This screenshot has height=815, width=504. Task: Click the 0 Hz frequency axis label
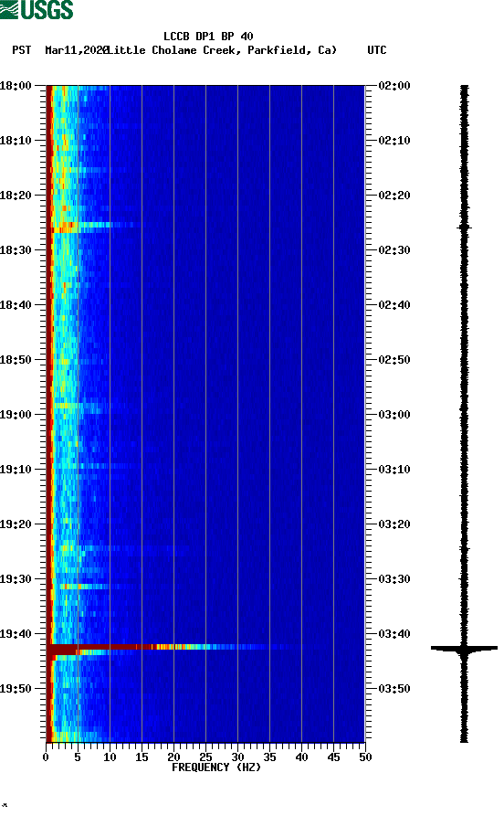tap(47, 757)
